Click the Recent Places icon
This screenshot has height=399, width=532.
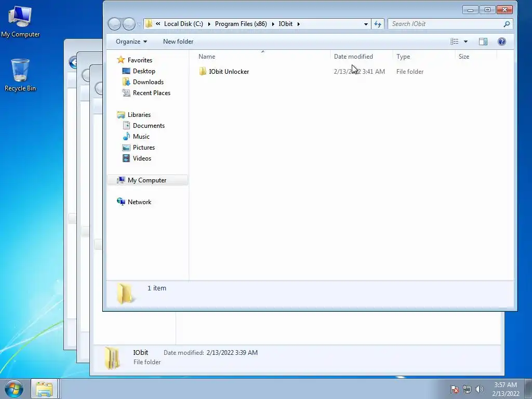[126, 92]
